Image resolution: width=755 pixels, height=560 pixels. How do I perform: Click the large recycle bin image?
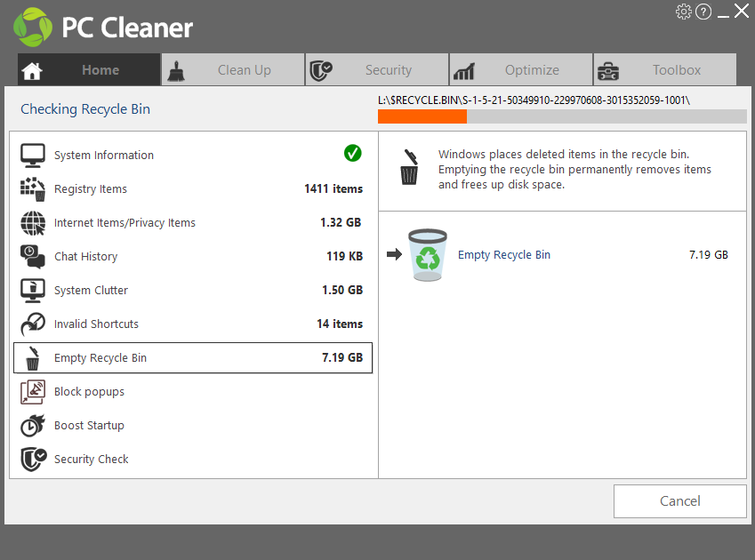(x=427, y=254)
